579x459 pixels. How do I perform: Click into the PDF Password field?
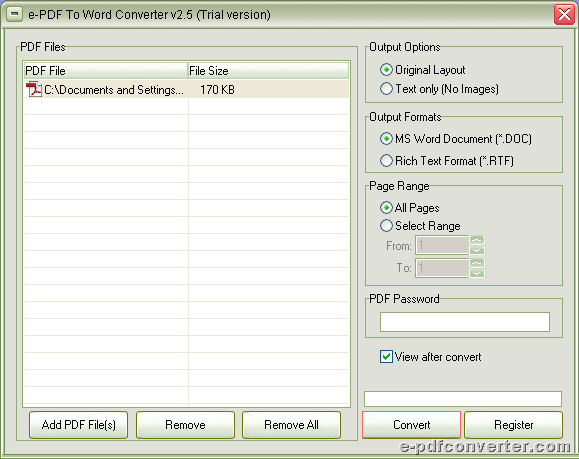(x=465, y=322)
